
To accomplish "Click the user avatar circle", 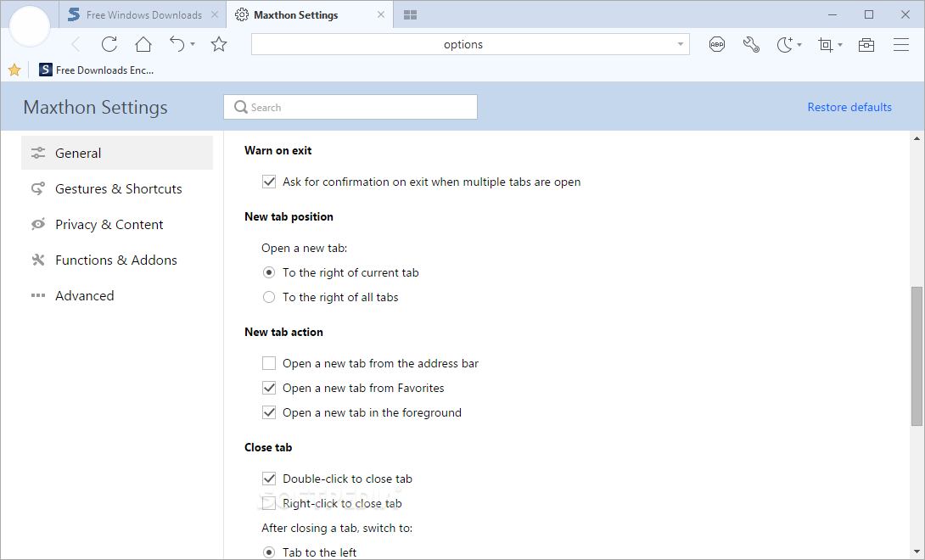I will [x=30, y=26].
